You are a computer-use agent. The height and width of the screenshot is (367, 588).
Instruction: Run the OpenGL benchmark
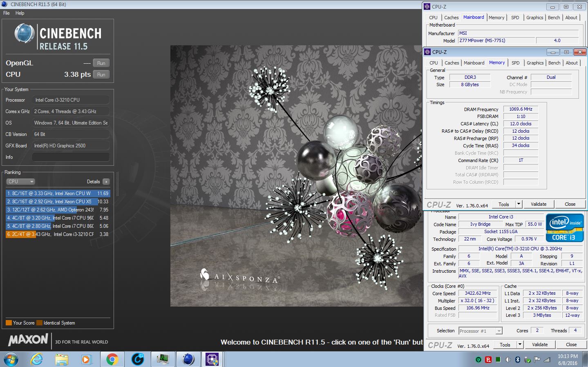(101, 63)
